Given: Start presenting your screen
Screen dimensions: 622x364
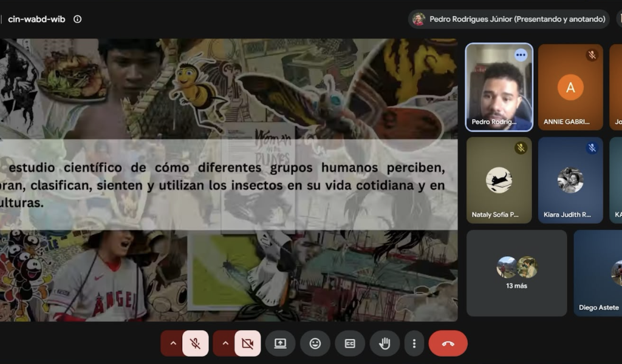Looking at the screenshot, I should coord(281,343).
